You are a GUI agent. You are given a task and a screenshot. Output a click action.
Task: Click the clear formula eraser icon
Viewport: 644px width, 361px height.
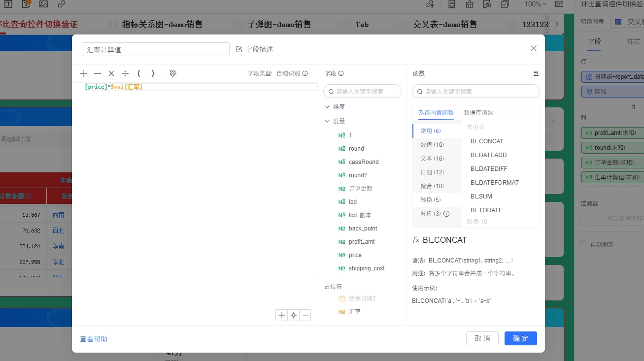(172, 73)
